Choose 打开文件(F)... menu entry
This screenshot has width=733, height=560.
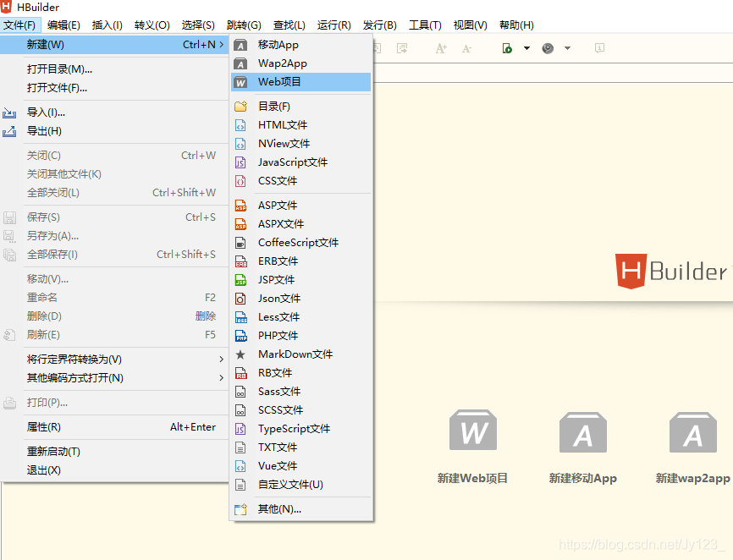pos(114,88)
